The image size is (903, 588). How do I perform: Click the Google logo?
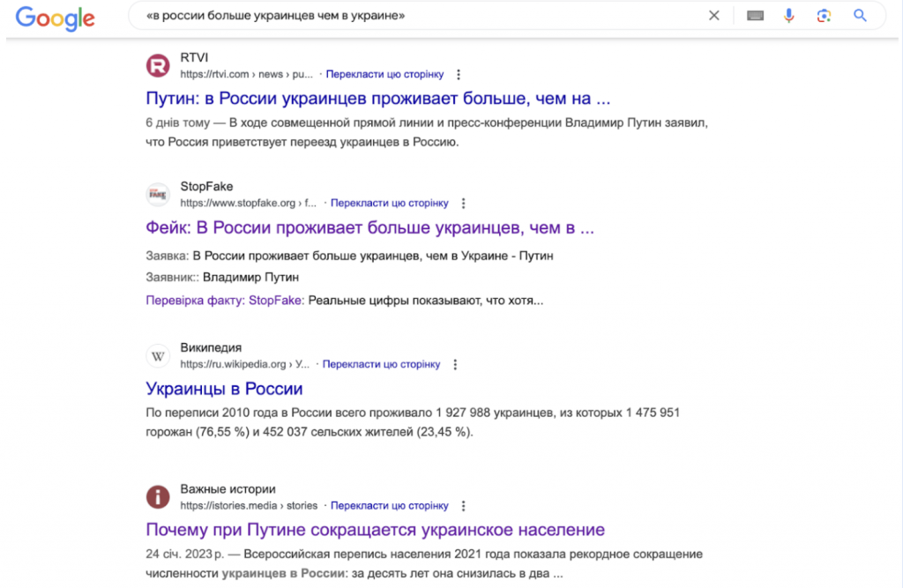click(x=55, y=17)
